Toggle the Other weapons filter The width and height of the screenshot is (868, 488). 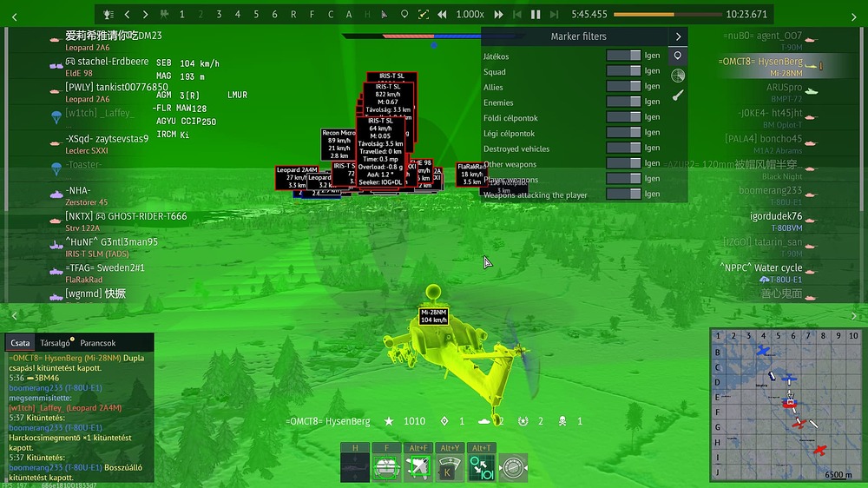(623, 163)
